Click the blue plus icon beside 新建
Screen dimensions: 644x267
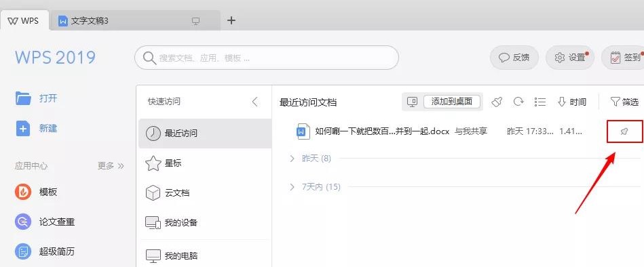click(x=23, y=128)
